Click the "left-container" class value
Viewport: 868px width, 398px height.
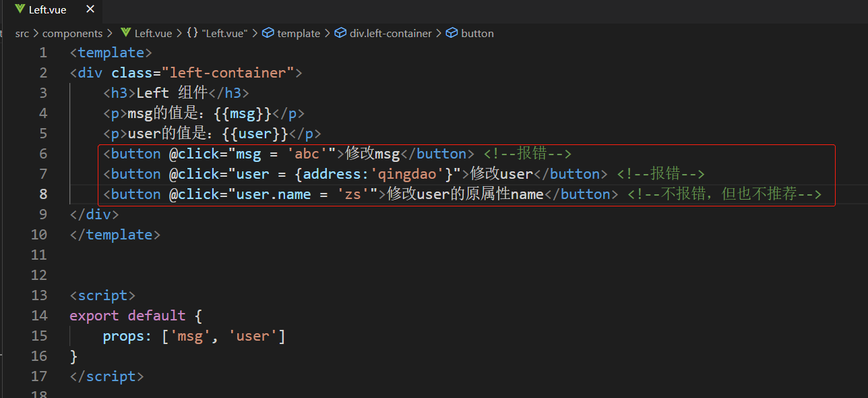click(x=232, y=73)
